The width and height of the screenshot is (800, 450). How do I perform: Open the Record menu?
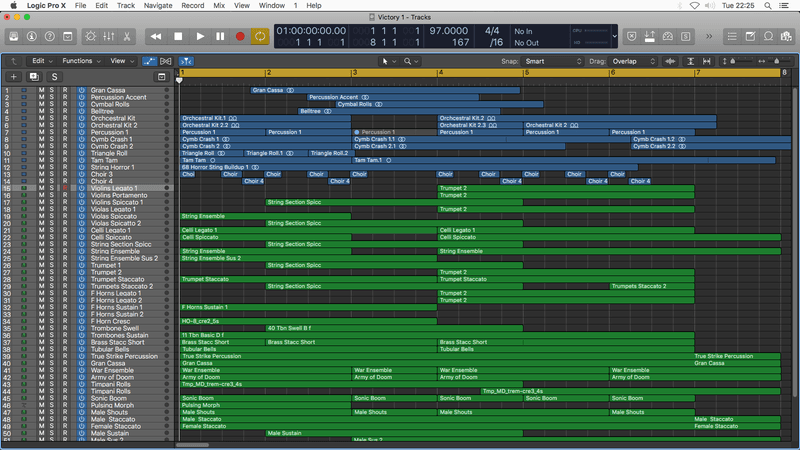point(193,6)
